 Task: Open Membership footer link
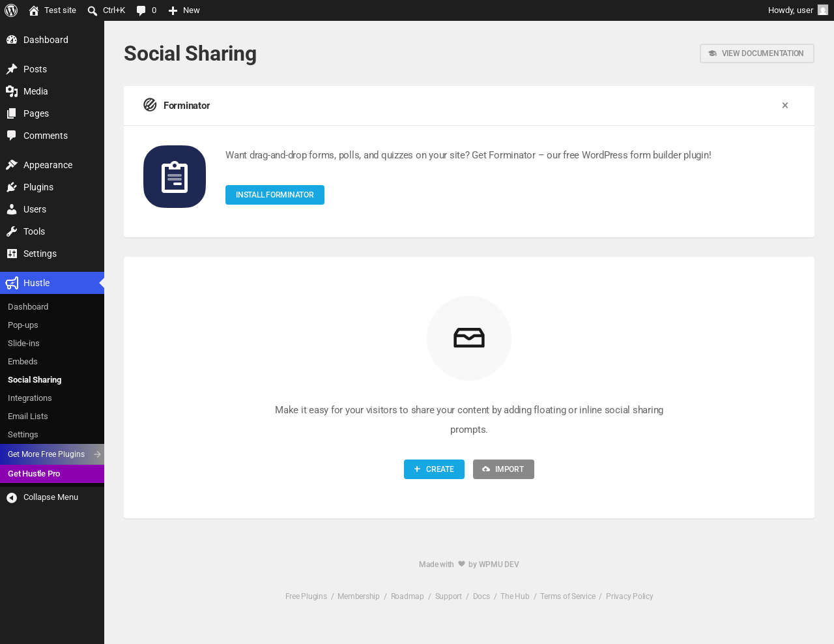358,596
